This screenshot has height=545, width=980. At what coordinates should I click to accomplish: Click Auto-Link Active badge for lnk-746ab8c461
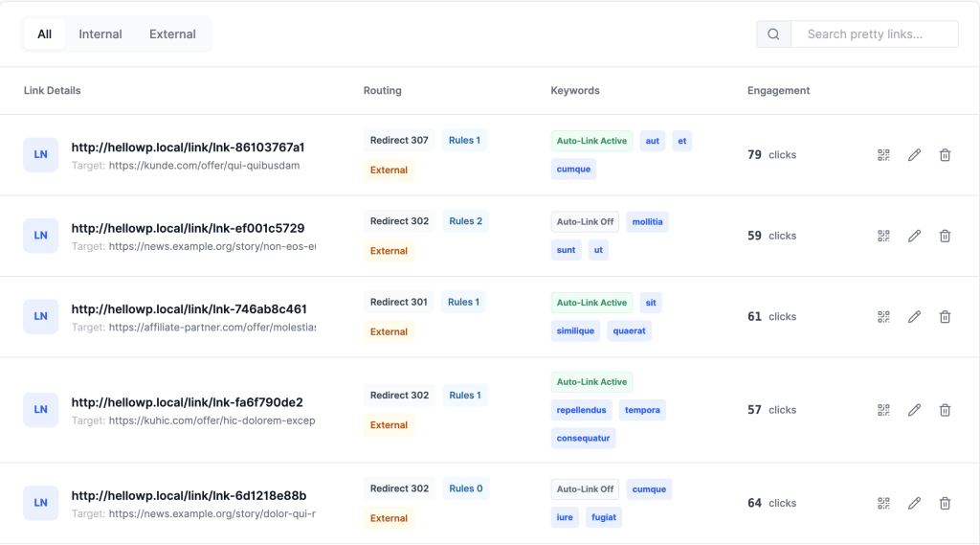point(591,303)
